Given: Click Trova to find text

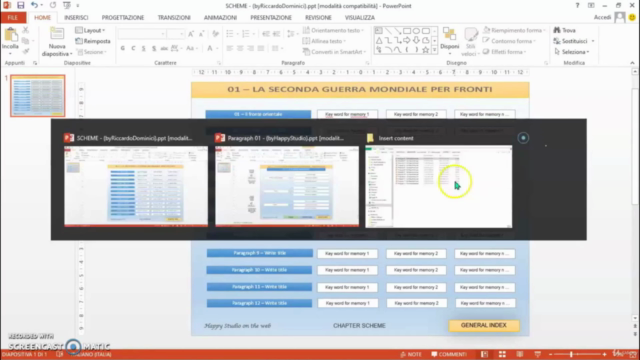Looking at the screenshot, I should [564, 30].
